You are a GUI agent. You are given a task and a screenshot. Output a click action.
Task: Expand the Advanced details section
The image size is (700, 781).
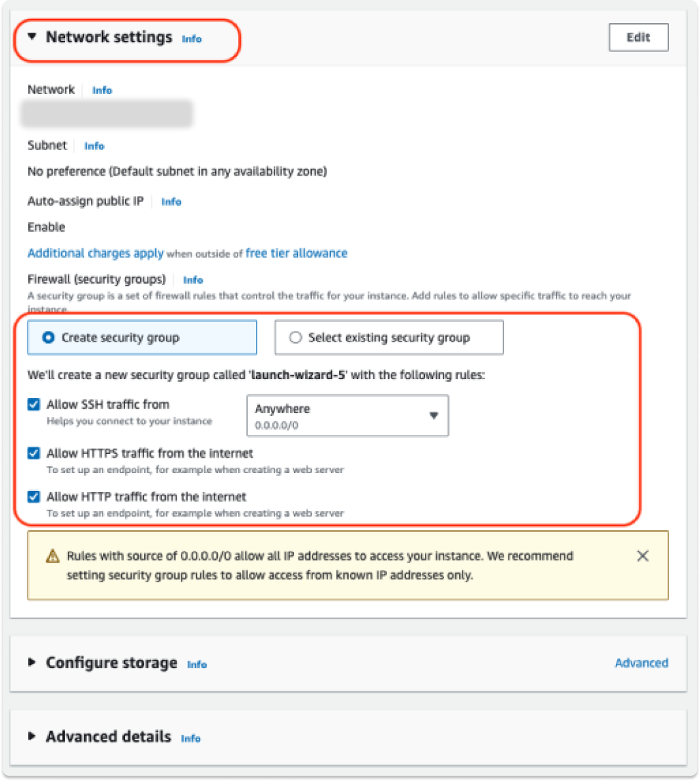pyautogui.click(x=32, y=737)
